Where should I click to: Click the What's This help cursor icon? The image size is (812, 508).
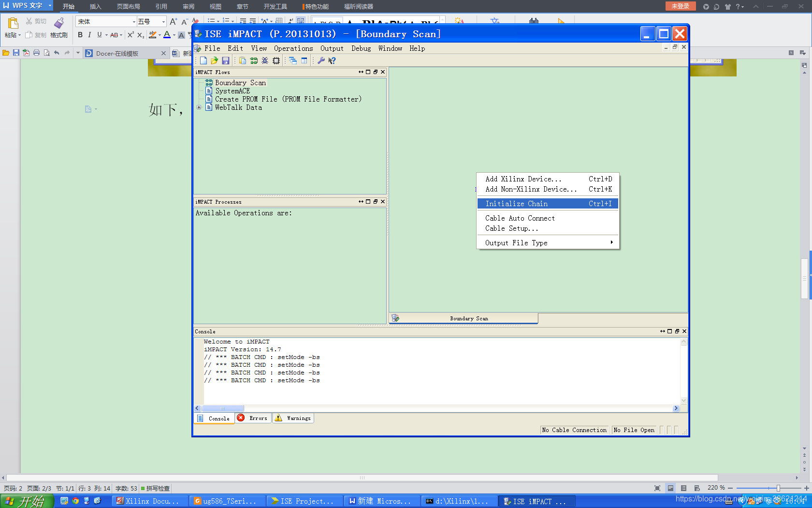click(x=332, y=60)
